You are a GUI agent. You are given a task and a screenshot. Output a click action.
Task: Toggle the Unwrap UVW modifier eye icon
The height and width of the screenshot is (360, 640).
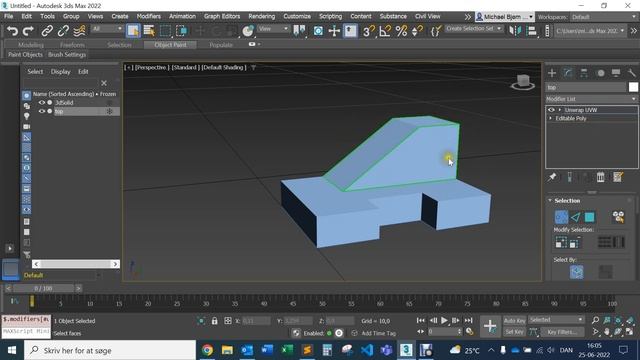(x=551, y=110)
